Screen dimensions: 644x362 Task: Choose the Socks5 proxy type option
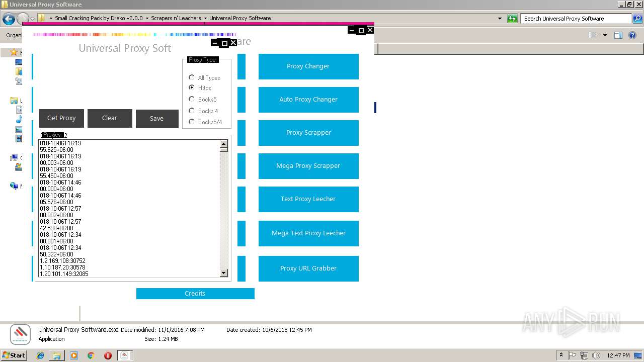(192, 99)
